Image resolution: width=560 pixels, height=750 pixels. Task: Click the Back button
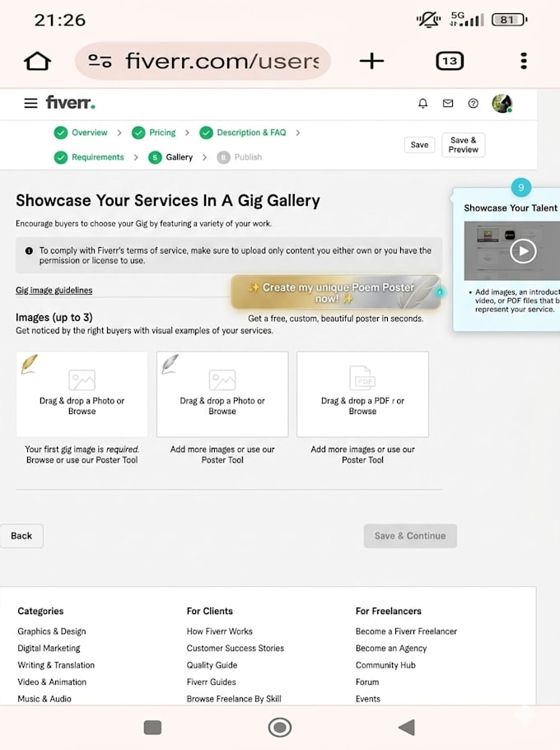pos(21,536)
